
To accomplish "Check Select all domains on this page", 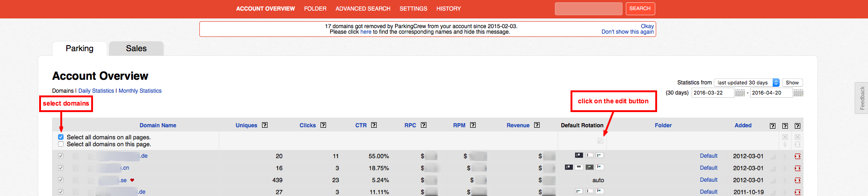I will pyautogui.click(x=61, y=144).
